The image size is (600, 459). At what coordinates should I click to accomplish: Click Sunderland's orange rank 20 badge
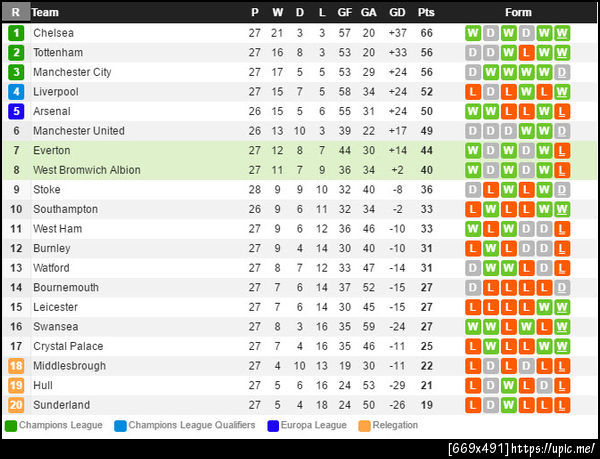pyautogui.click(x=16, y=405)
